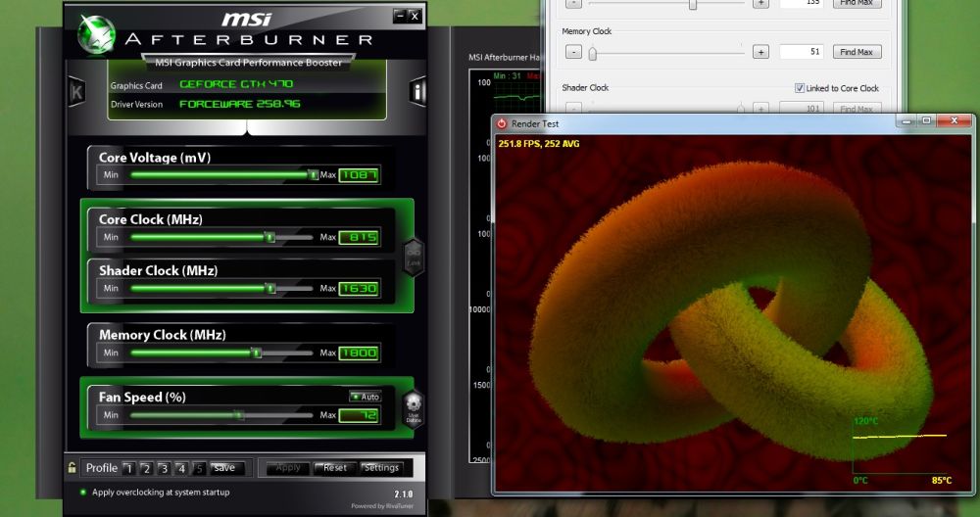Click the Memory Clock plus button in back window
The image size is (980, 517).
click(760, 52)
